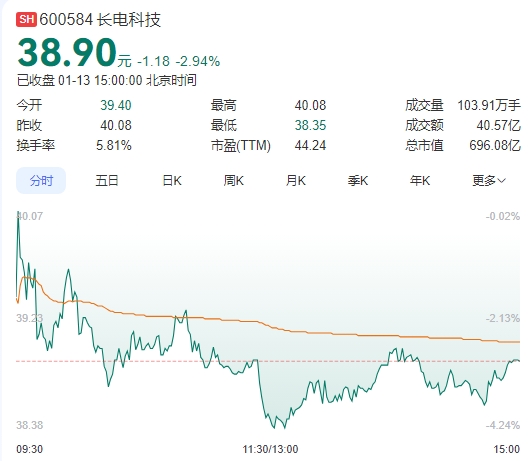
Task: Click the 最低 value 38.35
Action: click(310, 125)
